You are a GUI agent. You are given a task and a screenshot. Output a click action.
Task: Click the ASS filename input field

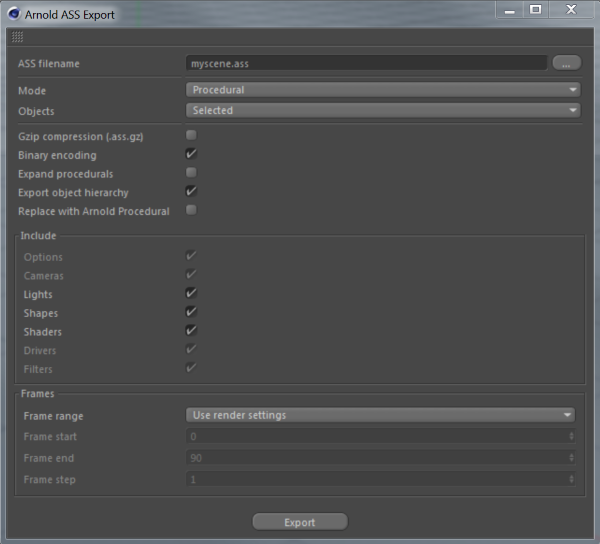[367, 63]
